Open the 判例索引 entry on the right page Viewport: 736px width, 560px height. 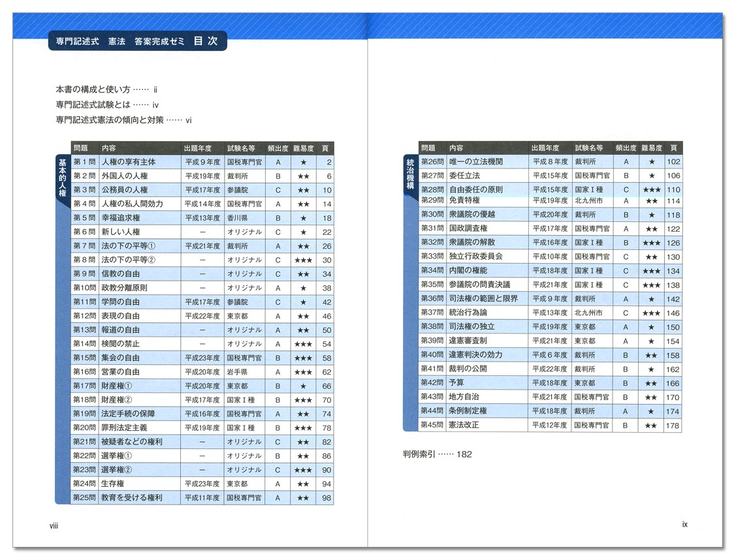(x=437, y=454)
